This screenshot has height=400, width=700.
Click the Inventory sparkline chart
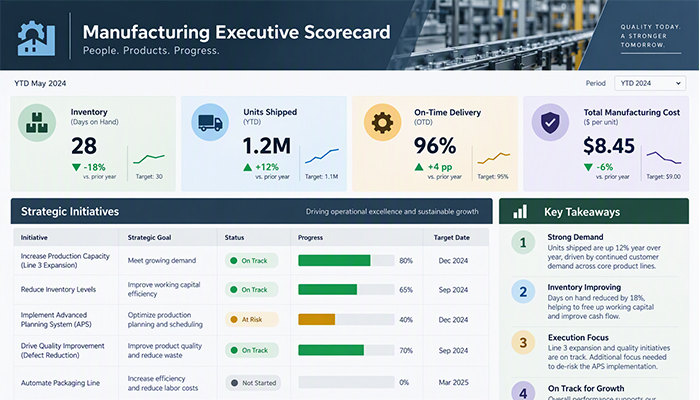coord(149,158)
